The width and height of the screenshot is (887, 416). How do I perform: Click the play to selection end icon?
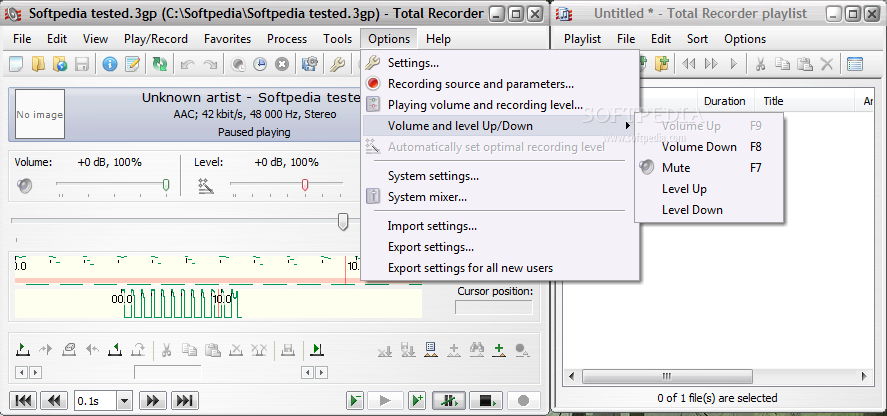pyautogui.click(x=317, y=349)
